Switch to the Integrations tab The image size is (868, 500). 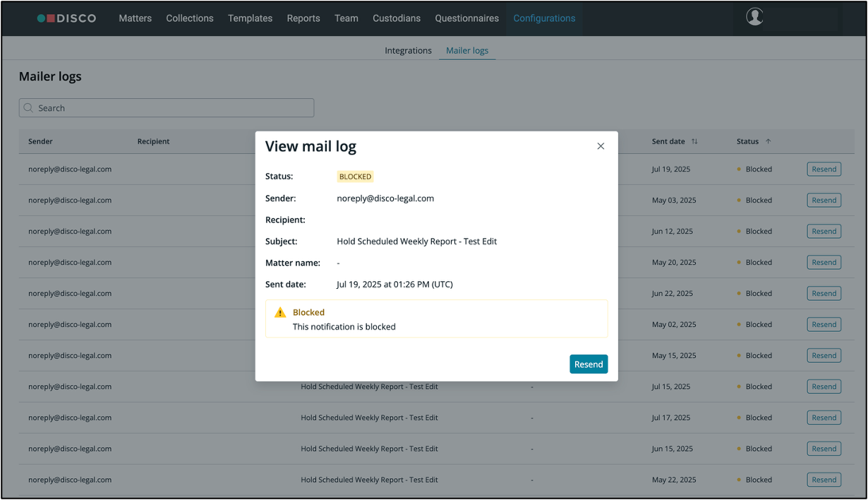(408, 51)
